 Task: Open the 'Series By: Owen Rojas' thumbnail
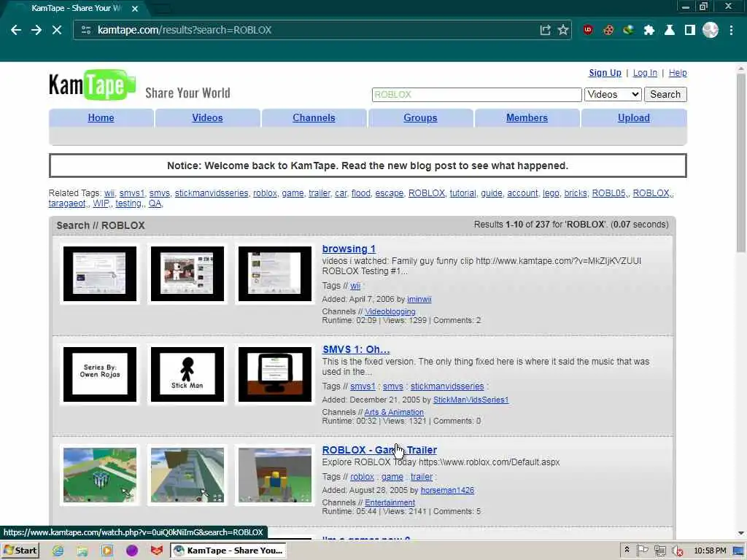(x=100, y=374)
